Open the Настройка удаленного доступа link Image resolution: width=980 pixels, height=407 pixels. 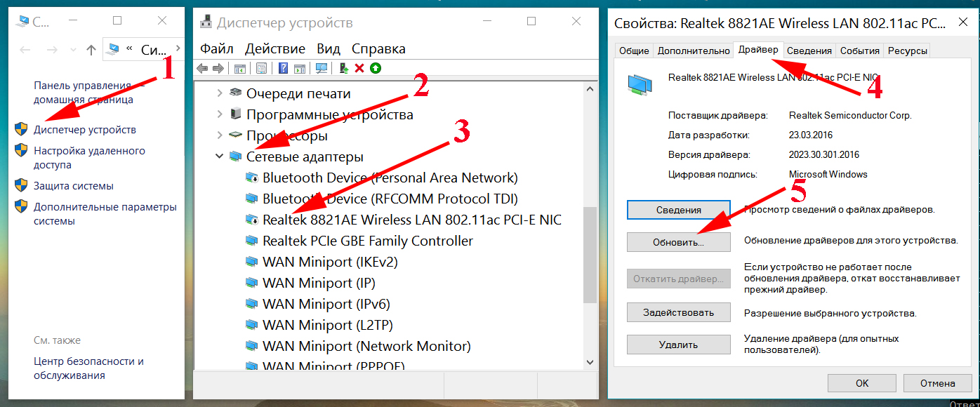coord(89,158)
